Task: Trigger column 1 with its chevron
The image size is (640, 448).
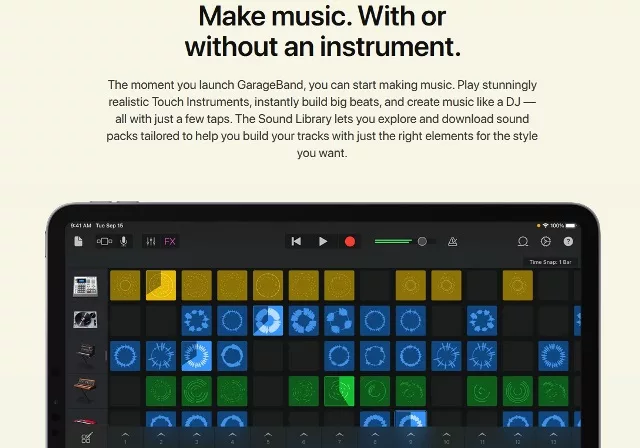Action: (x=125, y=437)
